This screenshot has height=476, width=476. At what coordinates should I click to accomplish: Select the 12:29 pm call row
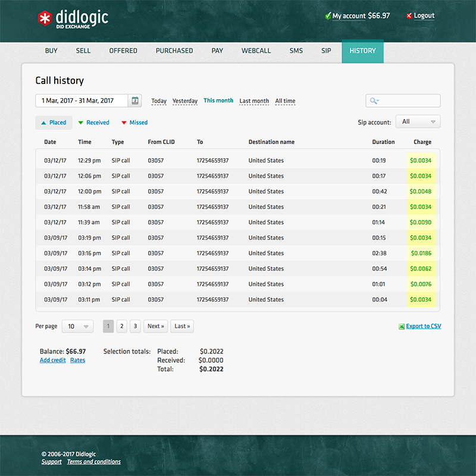237,161
